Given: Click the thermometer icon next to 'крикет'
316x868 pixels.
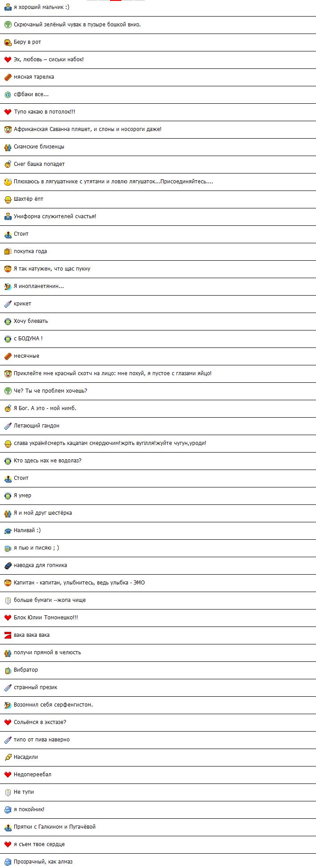Looking at the screenshot, I should click(x=8, y=304).
